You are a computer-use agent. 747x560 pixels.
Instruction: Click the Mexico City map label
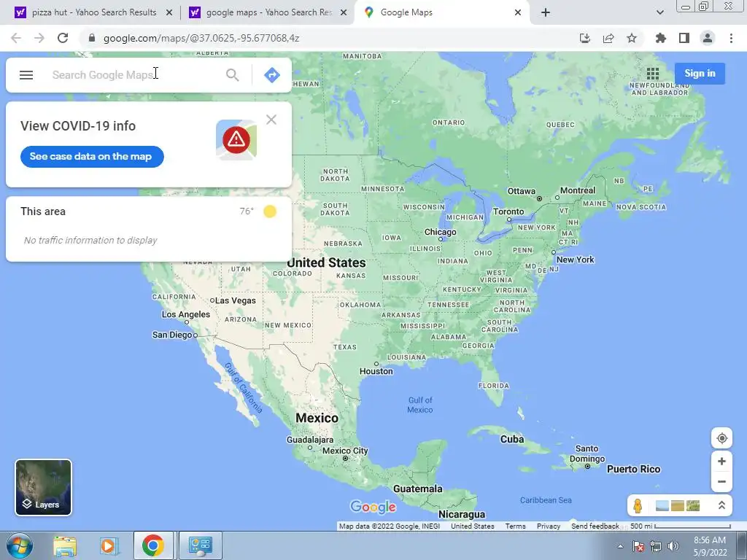click(345, 451)
